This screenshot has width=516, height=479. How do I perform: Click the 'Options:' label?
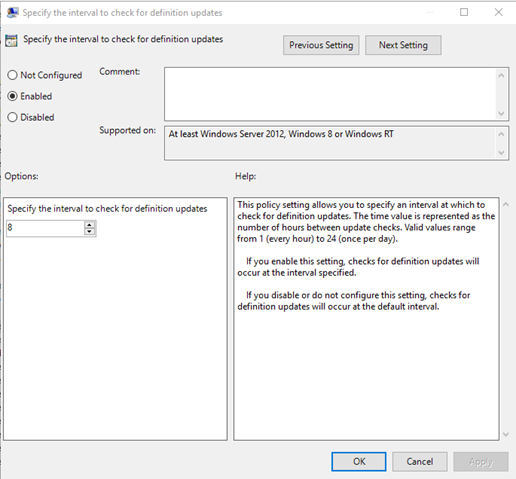pos(21,176)
